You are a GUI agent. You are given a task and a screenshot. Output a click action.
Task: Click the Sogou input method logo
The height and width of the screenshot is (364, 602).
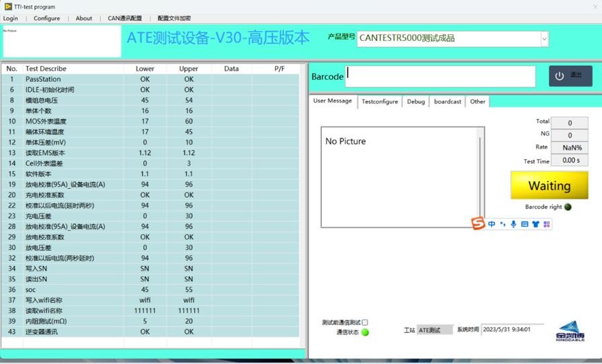click(x=478, y=224)
